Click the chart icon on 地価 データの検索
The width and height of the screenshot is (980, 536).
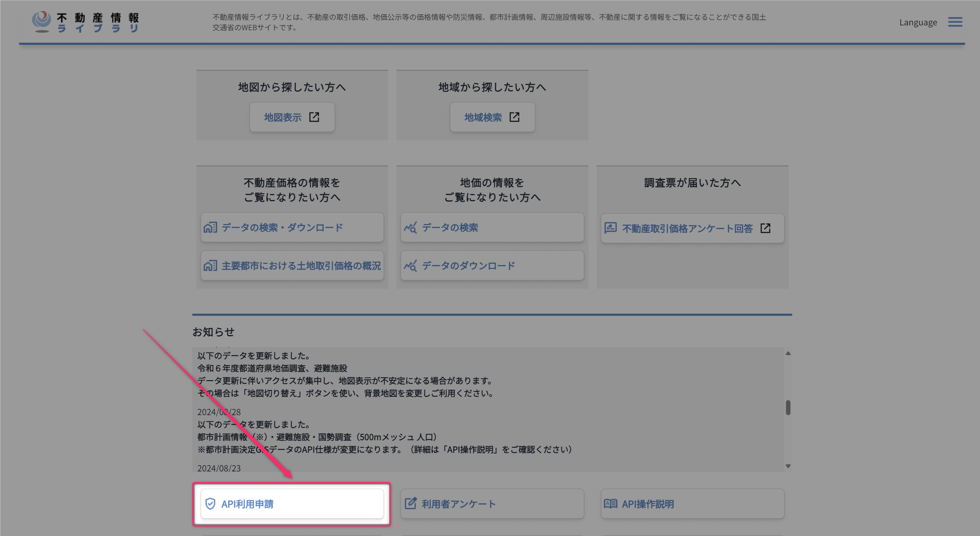pyautogui.click(x=410, y=228)
